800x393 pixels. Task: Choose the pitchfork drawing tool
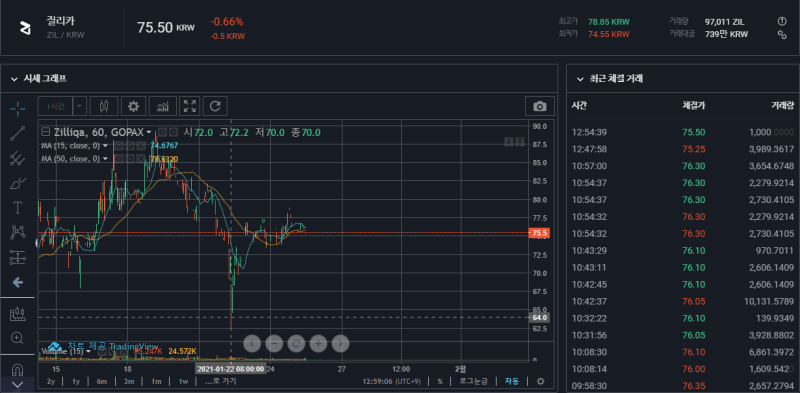[18, 158]
